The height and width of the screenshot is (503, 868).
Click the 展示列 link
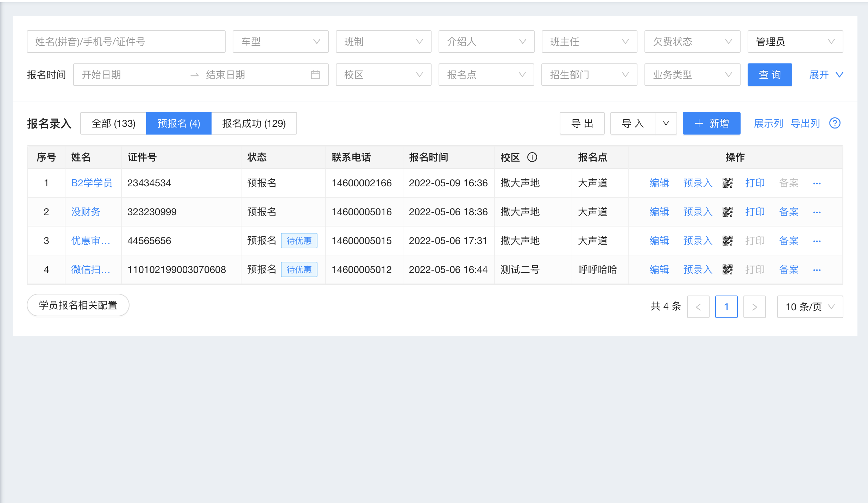click(768, 123)
